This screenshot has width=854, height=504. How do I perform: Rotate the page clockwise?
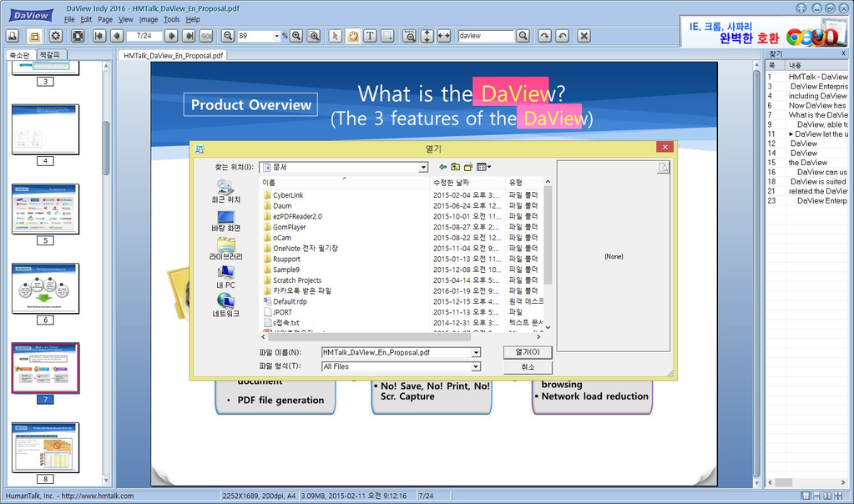tap(544, 36)
